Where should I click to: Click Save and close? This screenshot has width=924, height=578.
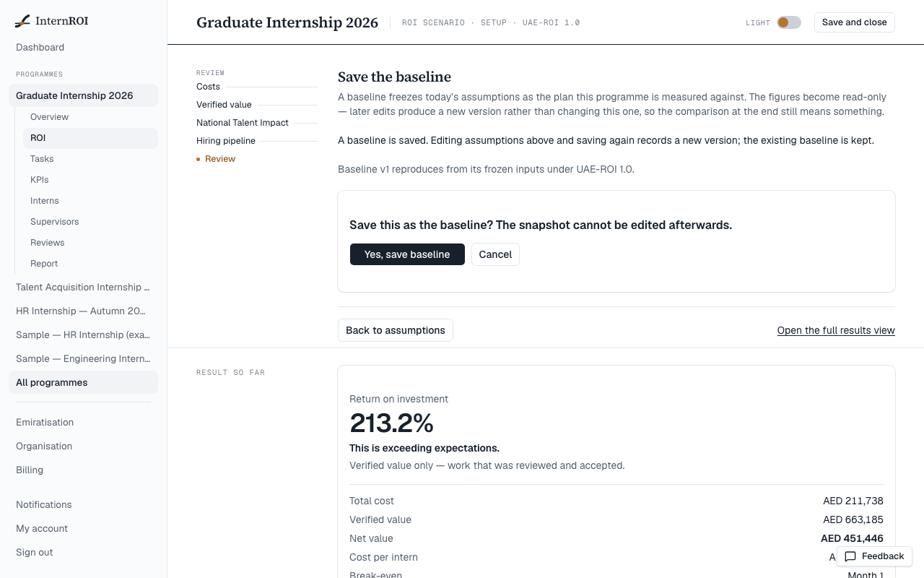point(854,22)
